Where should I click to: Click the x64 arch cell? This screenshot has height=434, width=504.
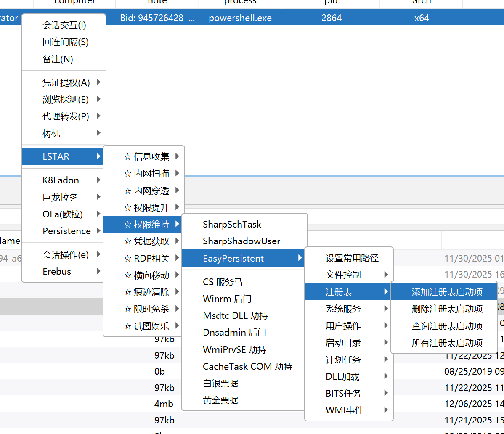tap(422, 18)
